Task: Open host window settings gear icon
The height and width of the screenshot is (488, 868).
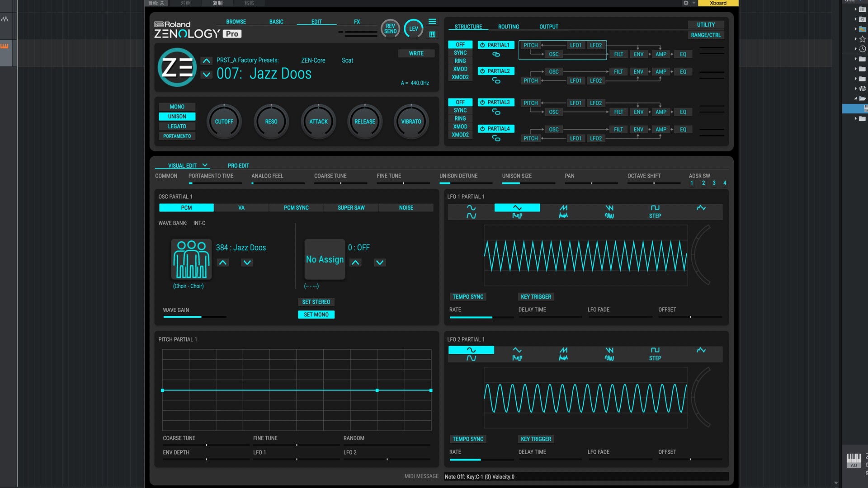Action: tap(686, 3)
